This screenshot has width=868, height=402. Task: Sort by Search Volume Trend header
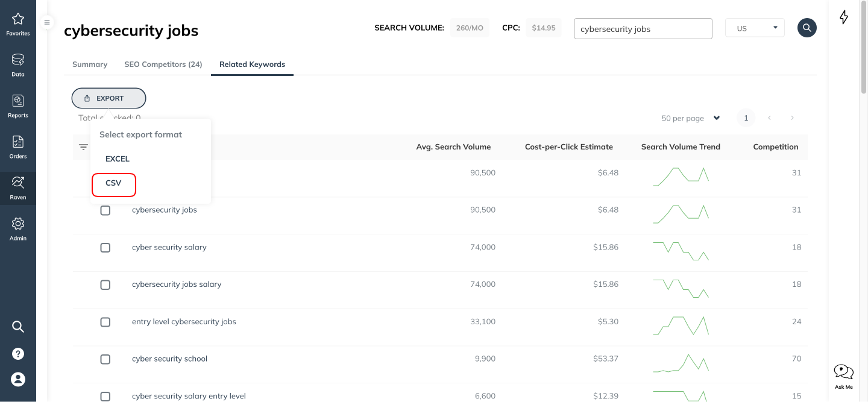pos(681,146)
